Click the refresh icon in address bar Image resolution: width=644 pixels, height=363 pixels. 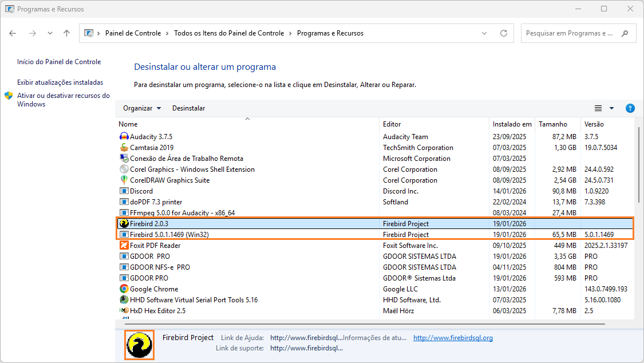(504, 33)
